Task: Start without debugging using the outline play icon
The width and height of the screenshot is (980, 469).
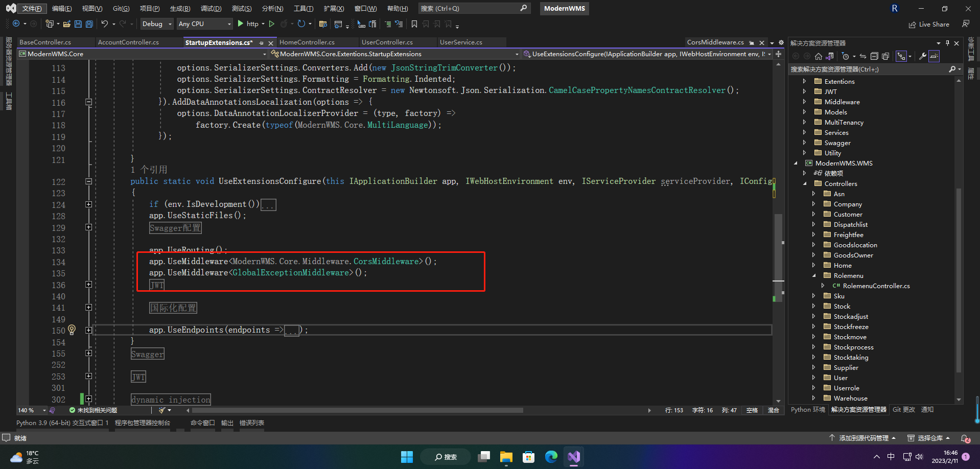Action: click(x=272, y=24)
